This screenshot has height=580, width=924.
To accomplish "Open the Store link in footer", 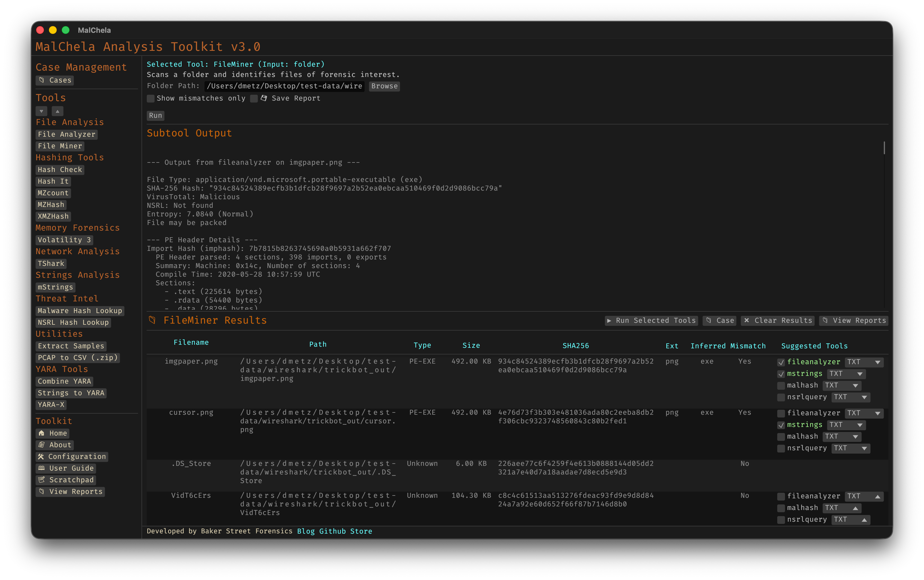I will 361,531.
